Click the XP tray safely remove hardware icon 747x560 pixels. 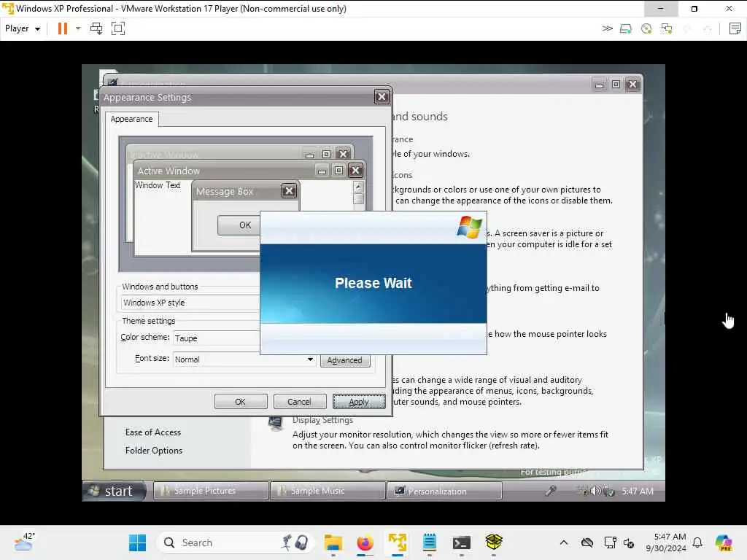(x=608, y=491)
